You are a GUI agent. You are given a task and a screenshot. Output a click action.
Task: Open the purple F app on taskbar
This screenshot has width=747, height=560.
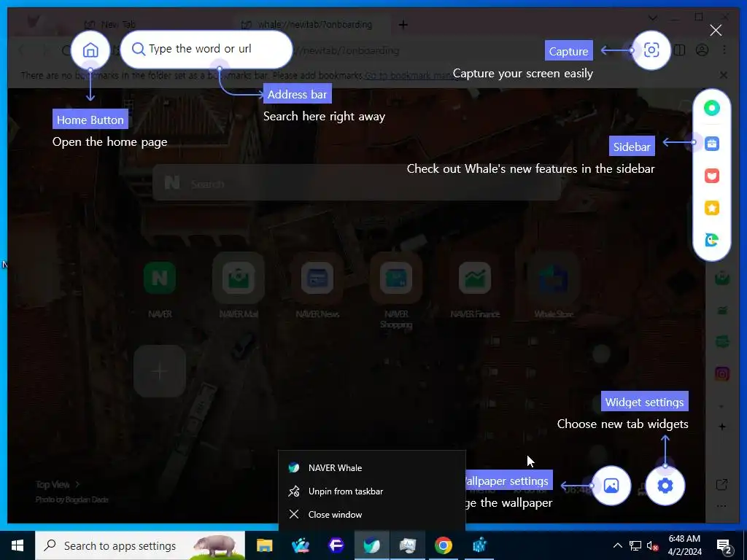tap(336, 545)
